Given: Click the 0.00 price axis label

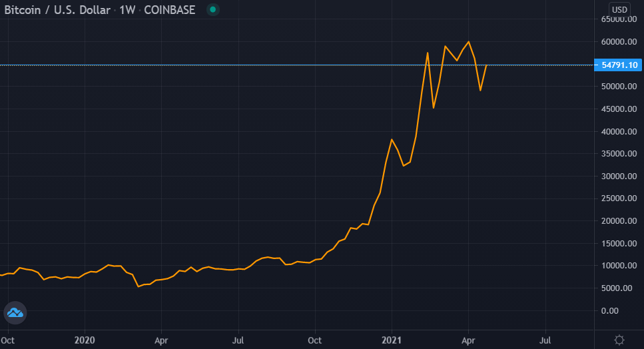Looking at the screenshot, I should (610, 311).
